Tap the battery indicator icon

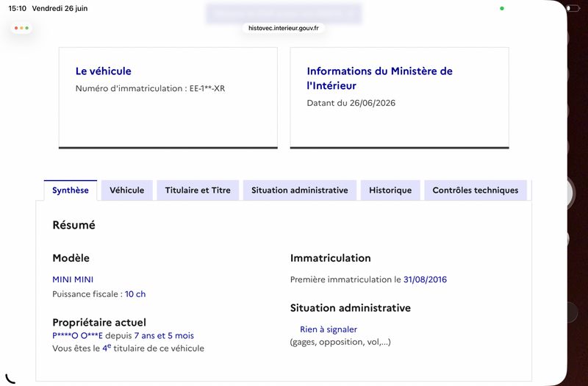(573, 8)
